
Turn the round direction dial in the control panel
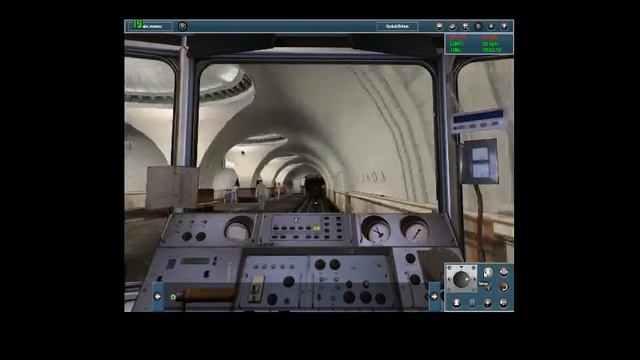point(461,279)
